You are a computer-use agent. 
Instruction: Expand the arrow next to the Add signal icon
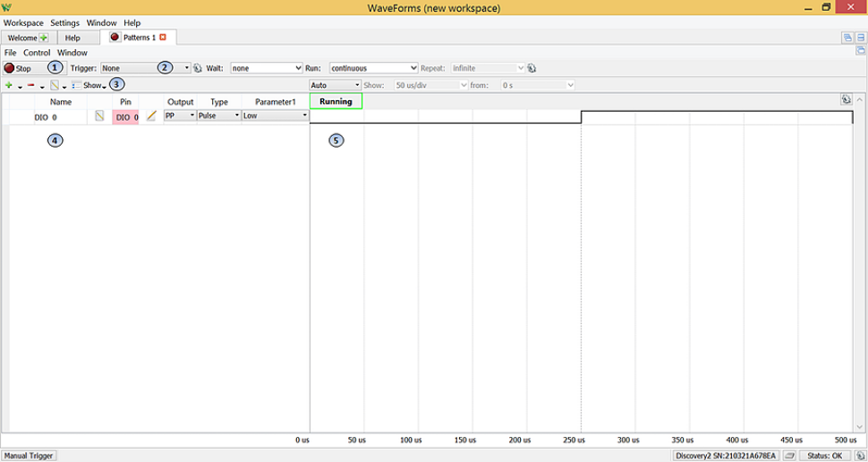tap(20, 87)
